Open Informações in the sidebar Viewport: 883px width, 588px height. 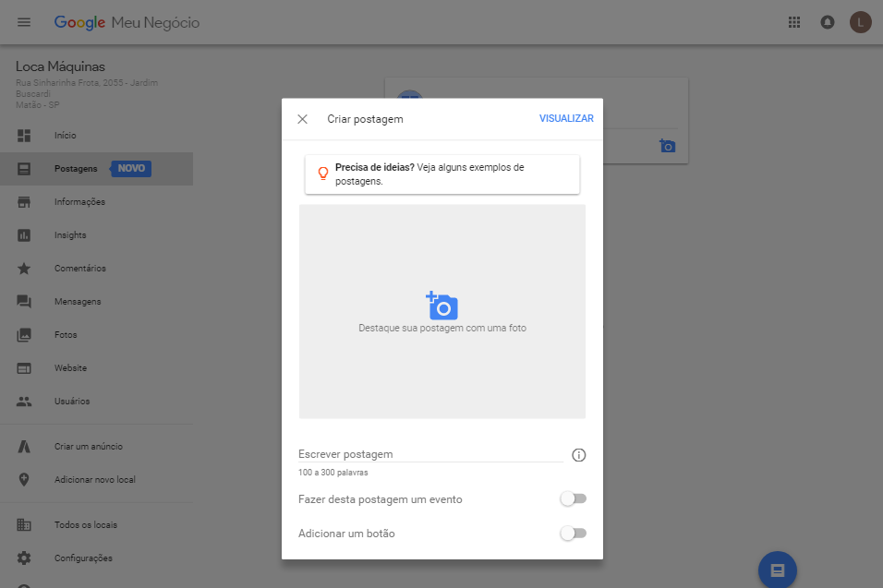point(80,202)
